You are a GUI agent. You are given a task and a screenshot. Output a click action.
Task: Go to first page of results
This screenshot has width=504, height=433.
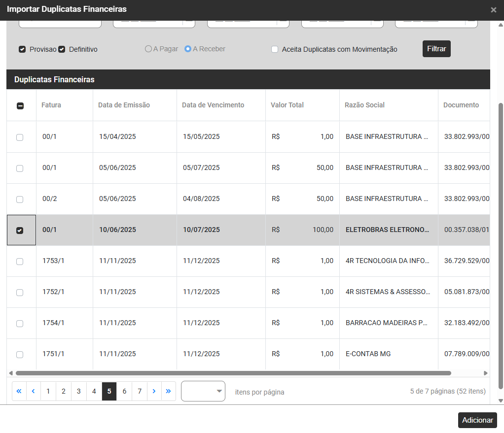[x=19, y=391]
